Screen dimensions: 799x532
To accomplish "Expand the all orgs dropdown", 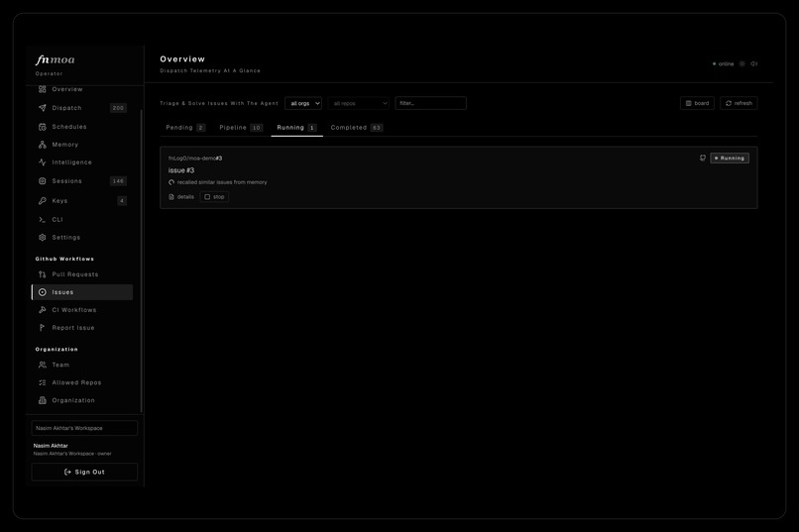I will (x=303, y=103).
